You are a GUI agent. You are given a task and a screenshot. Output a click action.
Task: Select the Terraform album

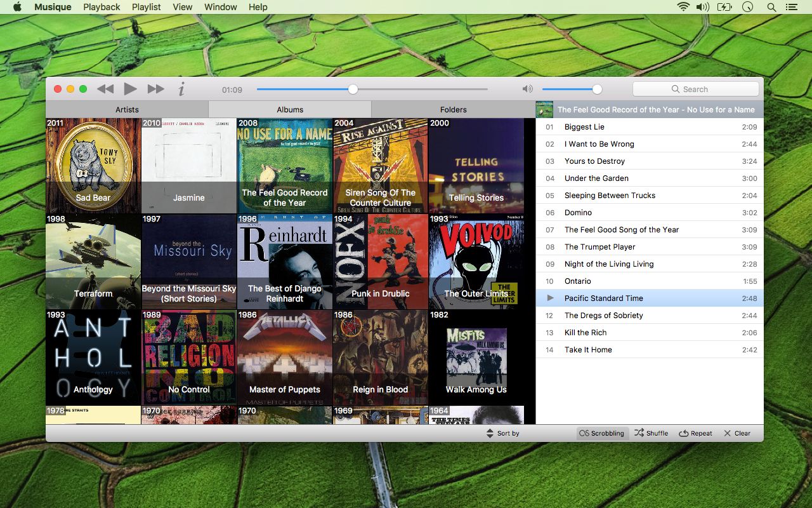93,262
